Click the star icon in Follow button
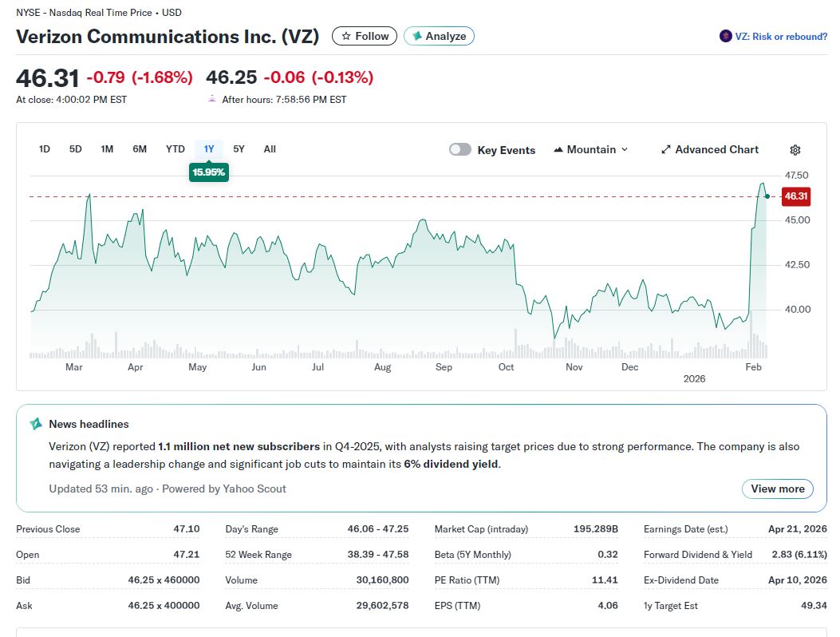Viewport: 840px width, 637px height. coord(346,36)
